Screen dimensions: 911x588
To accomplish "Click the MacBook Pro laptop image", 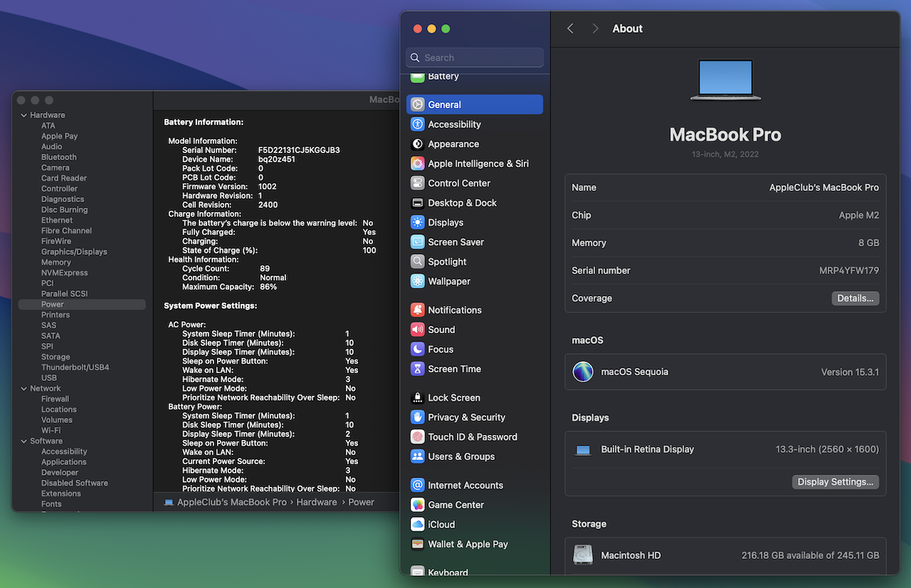I will tap(725, 80).
